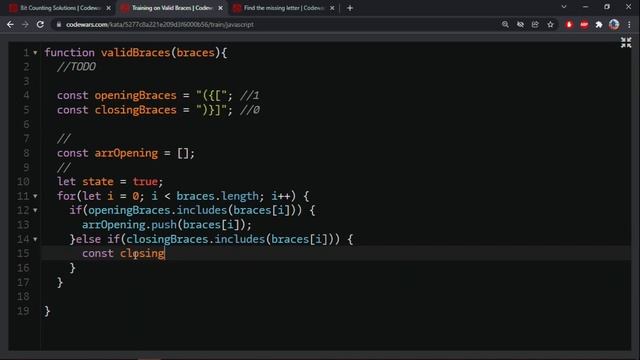Click the '//0' comment on line 5

(x=249, y=110)
